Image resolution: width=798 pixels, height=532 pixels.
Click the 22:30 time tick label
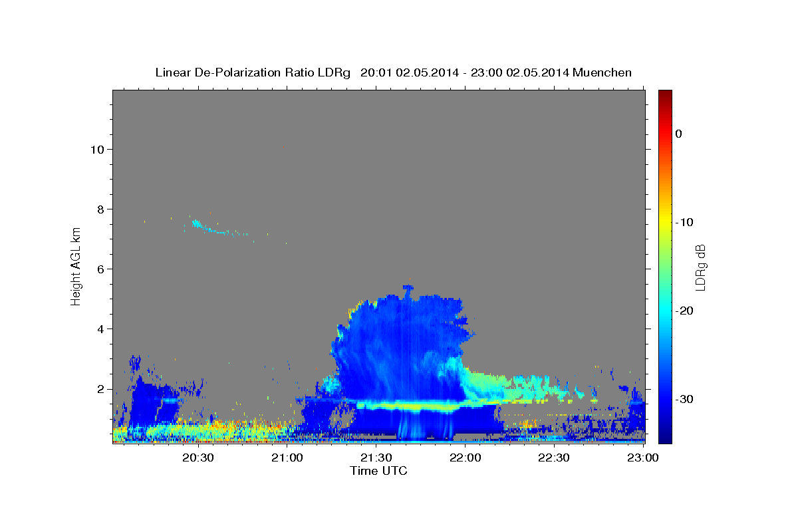click(553, 458)
